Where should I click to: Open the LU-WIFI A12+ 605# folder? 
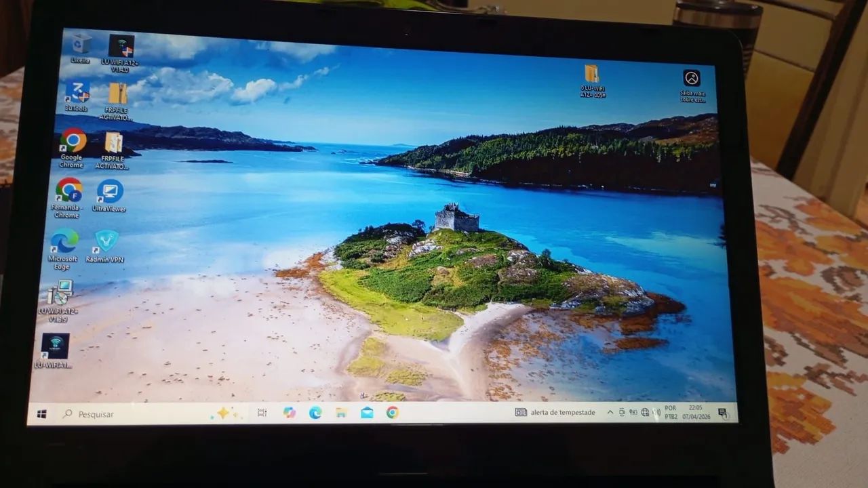592,81
